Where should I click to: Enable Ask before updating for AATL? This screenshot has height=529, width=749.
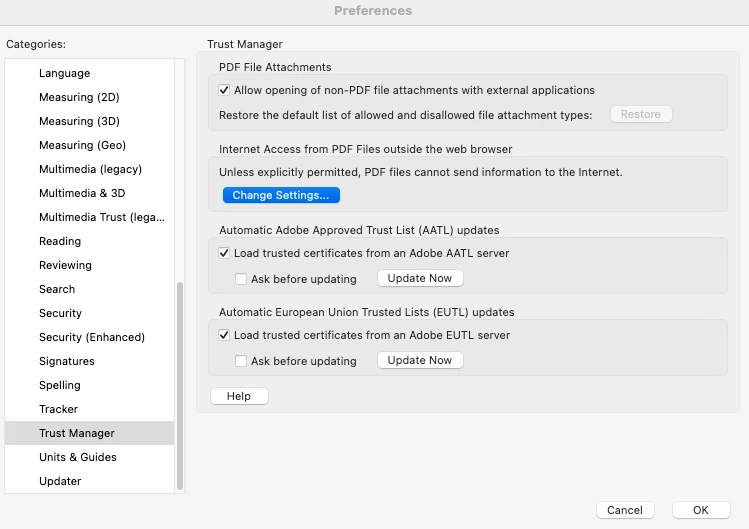[x=241, y=279]
